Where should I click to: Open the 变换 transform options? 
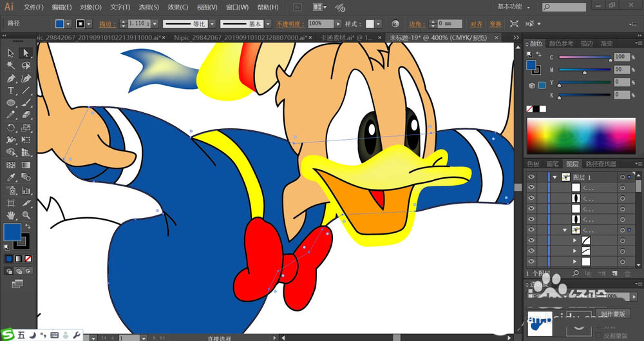(x=495, y=24)
